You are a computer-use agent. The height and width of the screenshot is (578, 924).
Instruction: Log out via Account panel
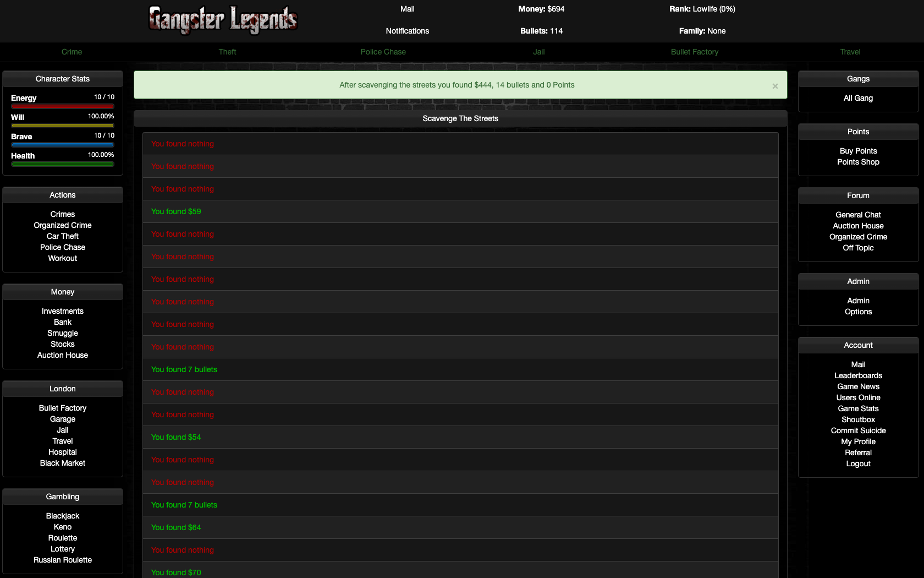click(x=858, y=464)
